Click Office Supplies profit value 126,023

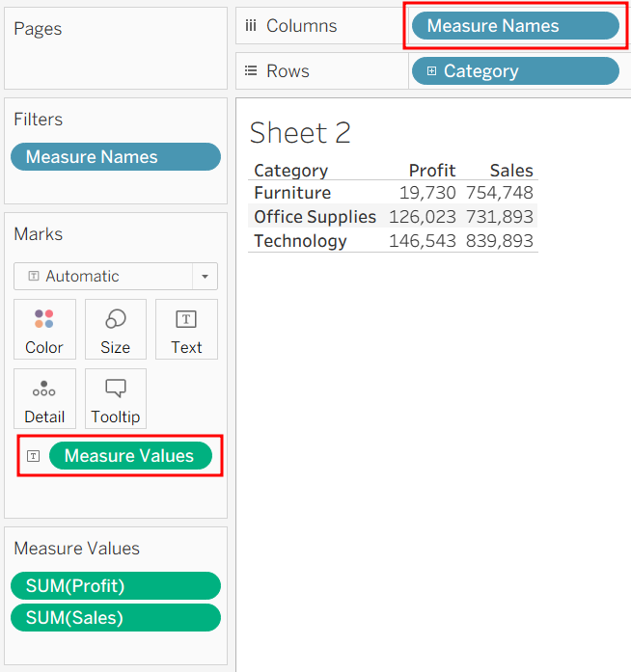423,217
